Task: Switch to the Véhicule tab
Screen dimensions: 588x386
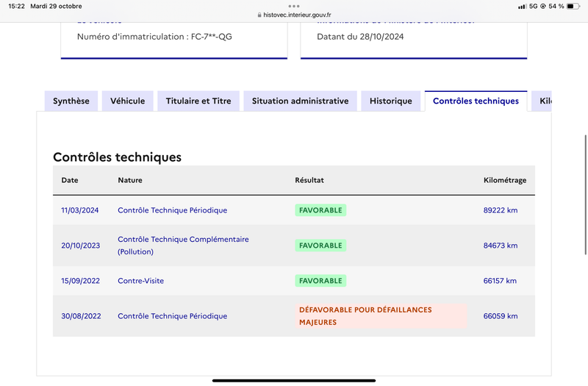Action: coord(127,101)
